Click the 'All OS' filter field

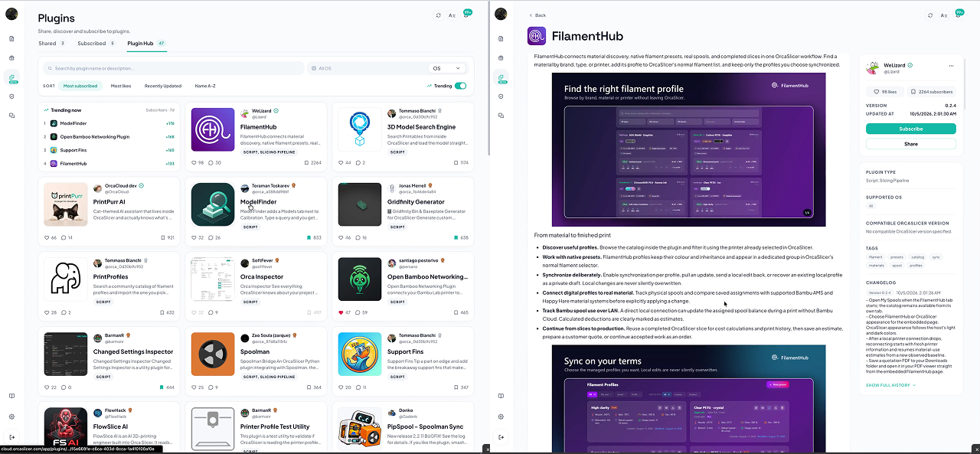(x=367, y=68)
